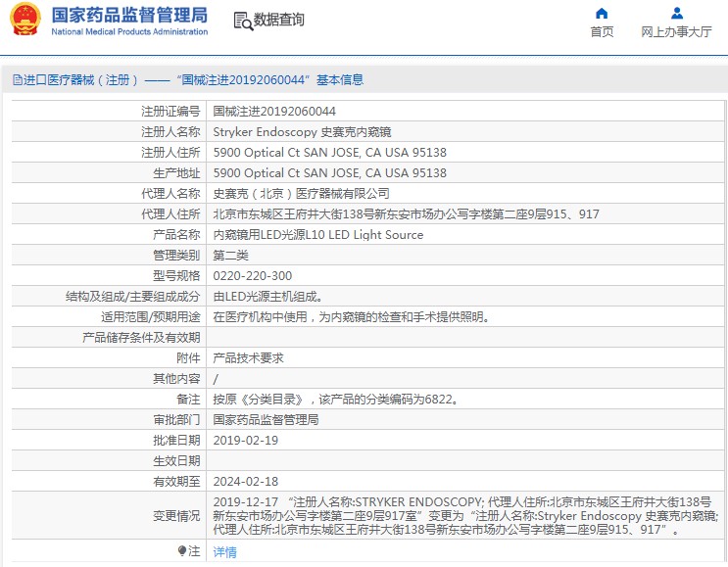Click the 代理人名称 label
The height and width of the screenshot is (567, 728).
pyautogui.click(x=170, y=194)
